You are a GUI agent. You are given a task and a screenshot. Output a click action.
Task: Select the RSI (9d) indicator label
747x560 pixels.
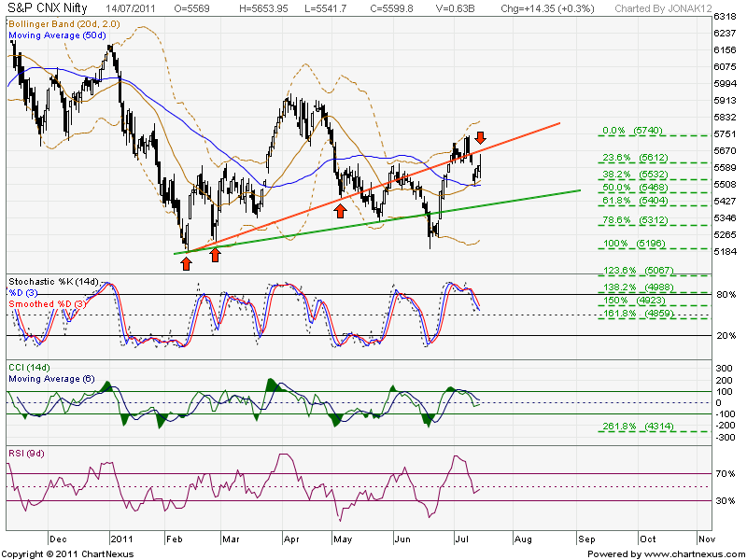pos(26,453)
